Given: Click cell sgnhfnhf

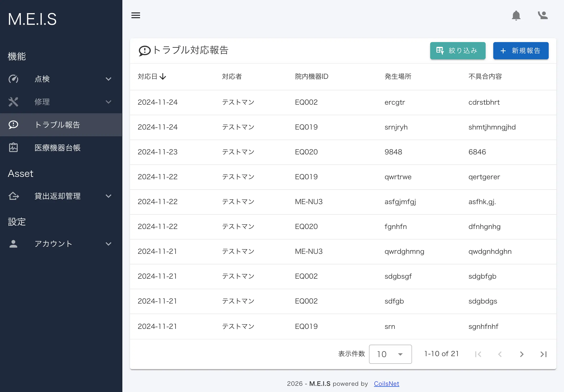Looking at the screenshot, I should tap(483, 327).
